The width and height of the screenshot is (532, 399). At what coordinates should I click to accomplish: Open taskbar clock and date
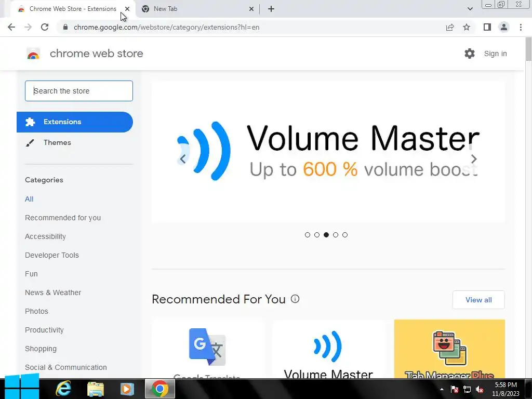point(506,389)
